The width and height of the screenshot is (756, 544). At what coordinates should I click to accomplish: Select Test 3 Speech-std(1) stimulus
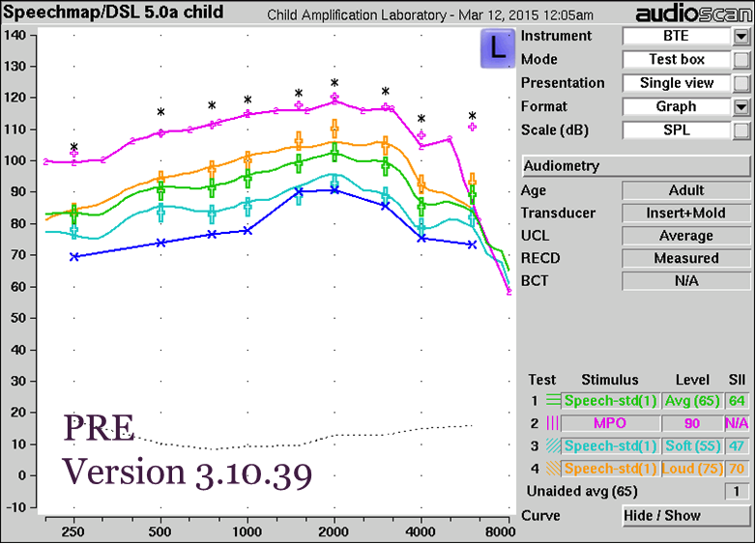(x=610, y=446)
